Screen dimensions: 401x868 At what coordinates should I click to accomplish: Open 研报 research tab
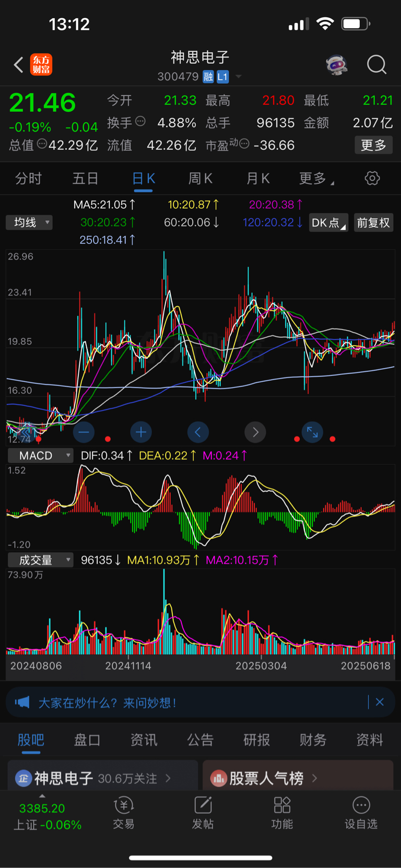pos(257,740)
